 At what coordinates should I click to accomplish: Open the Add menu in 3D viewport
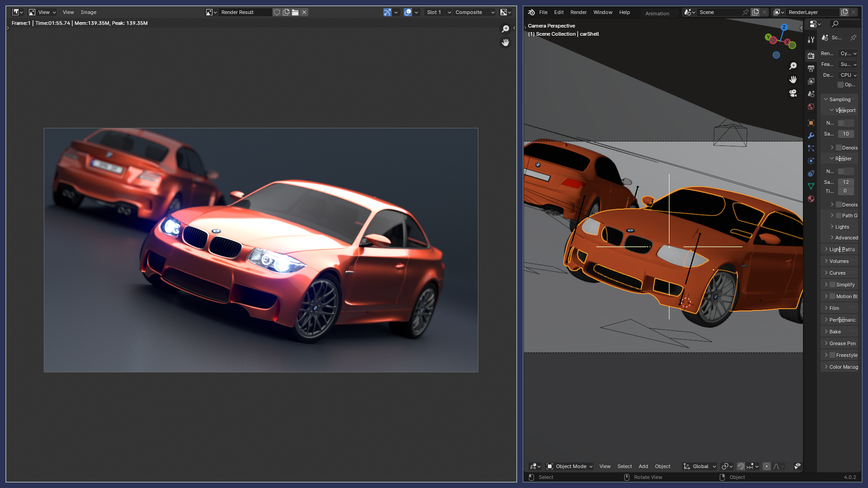click(x=643, y=466)
